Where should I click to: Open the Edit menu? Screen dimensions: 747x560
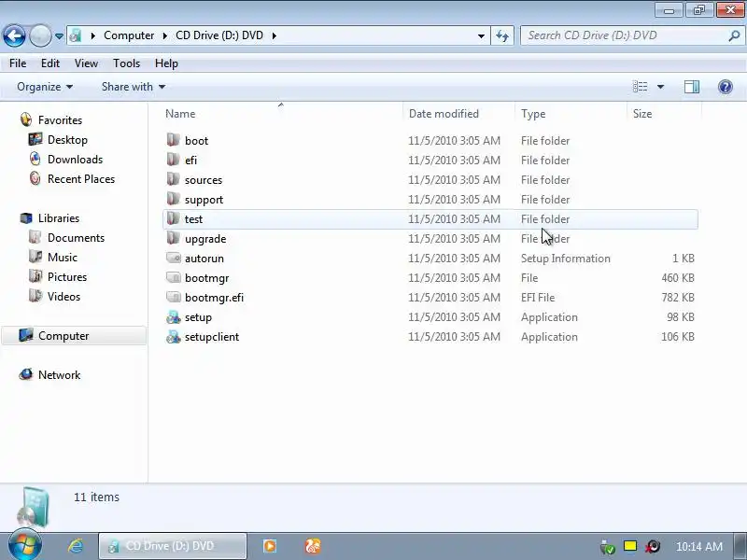[x=50, y=63]
